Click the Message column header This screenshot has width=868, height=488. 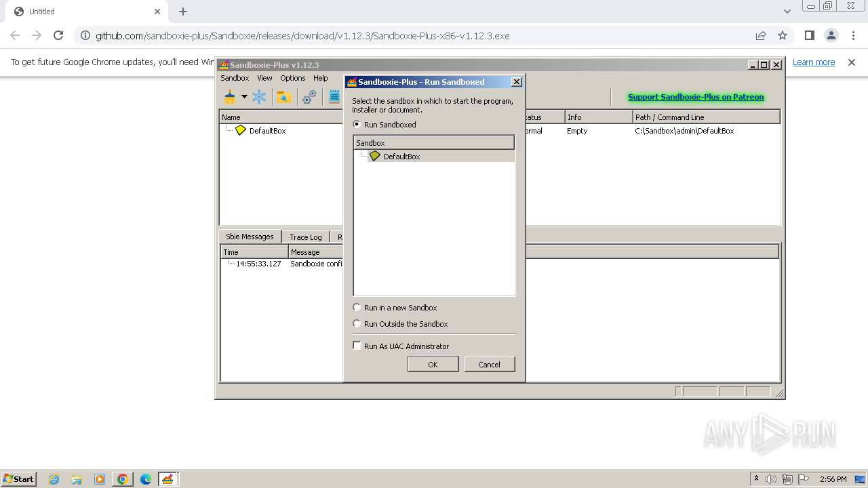coord(316,252)
